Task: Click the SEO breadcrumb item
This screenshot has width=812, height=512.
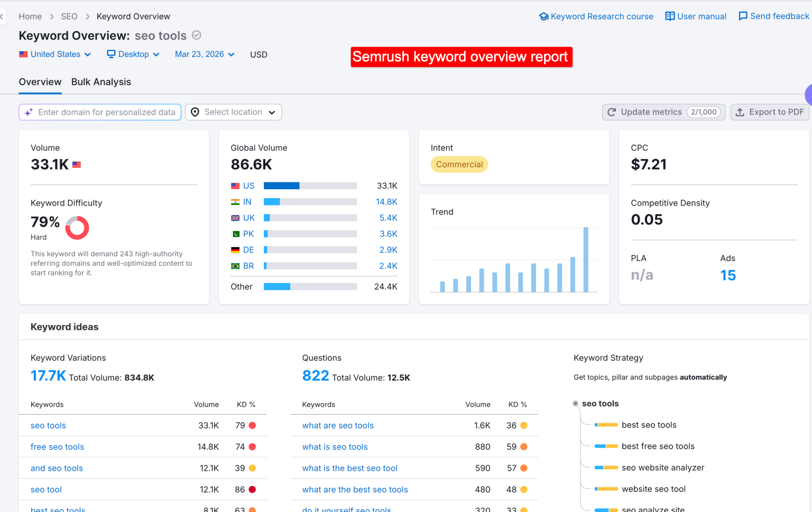Action: [x=69, y=16]
